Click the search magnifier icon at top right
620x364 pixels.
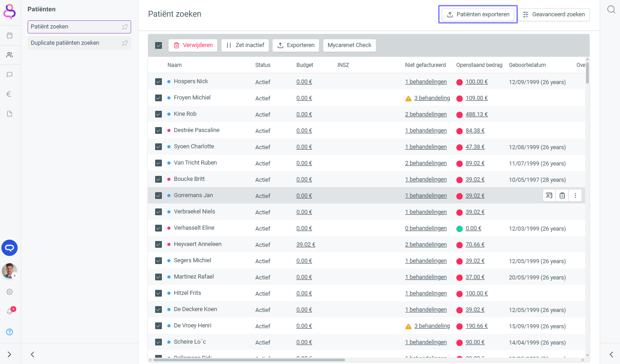pyautogui.click(x=611, y=10)
